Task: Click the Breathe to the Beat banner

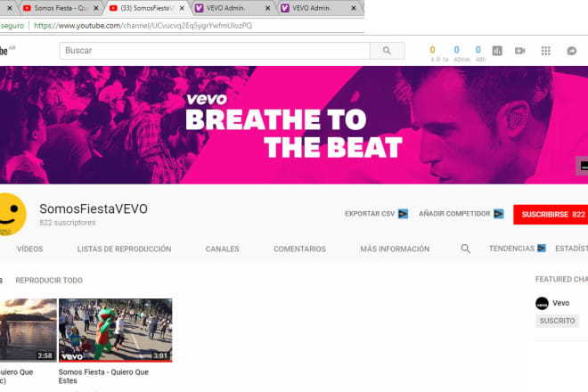Action: 294,125
